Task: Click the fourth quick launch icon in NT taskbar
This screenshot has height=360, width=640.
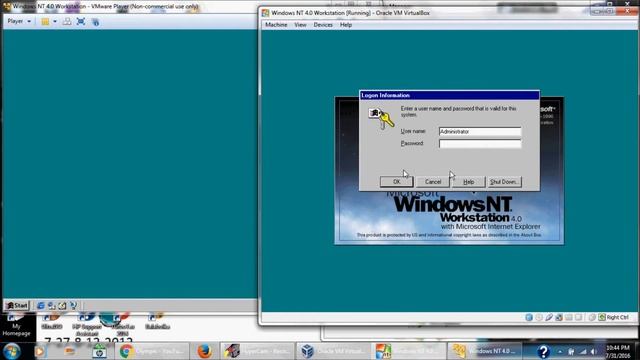Action: click(73, 305)
